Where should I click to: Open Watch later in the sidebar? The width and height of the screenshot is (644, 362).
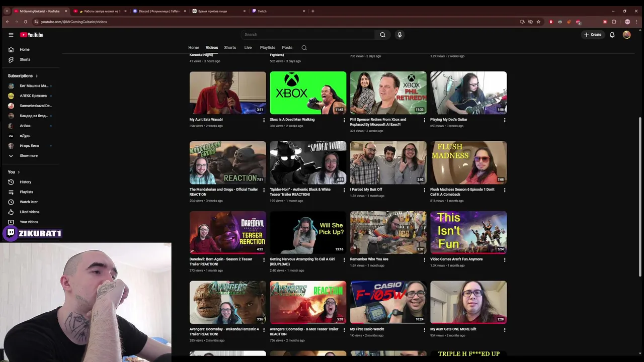pyautogui.click(x=30, y=202)
